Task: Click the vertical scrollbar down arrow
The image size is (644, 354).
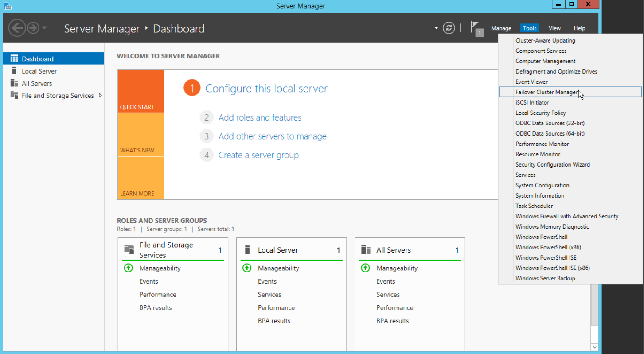Action: click(594, 347)
